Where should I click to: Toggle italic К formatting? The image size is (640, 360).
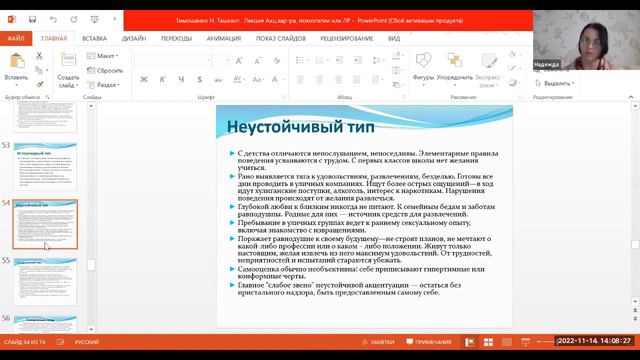pos(162,80)
